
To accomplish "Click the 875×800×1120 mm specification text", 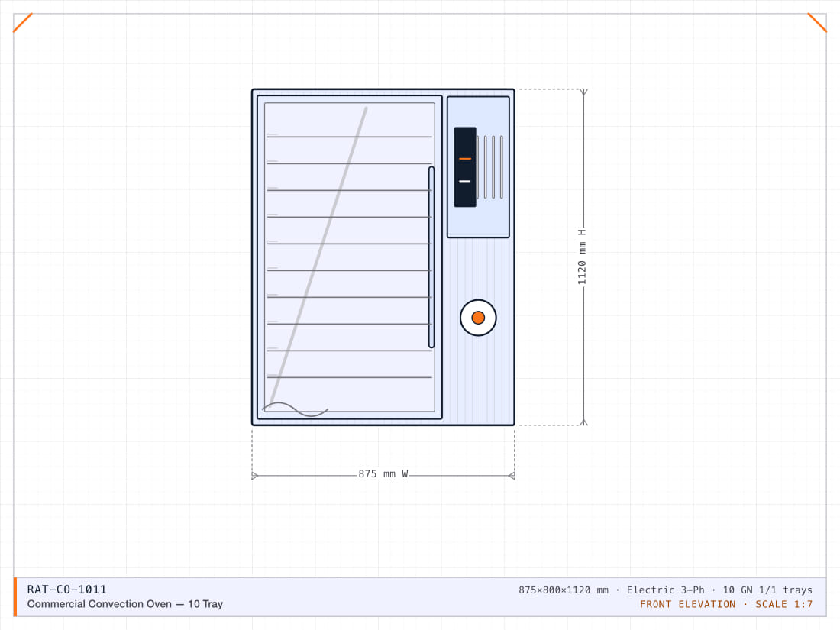I will click(x=563, y=590).
